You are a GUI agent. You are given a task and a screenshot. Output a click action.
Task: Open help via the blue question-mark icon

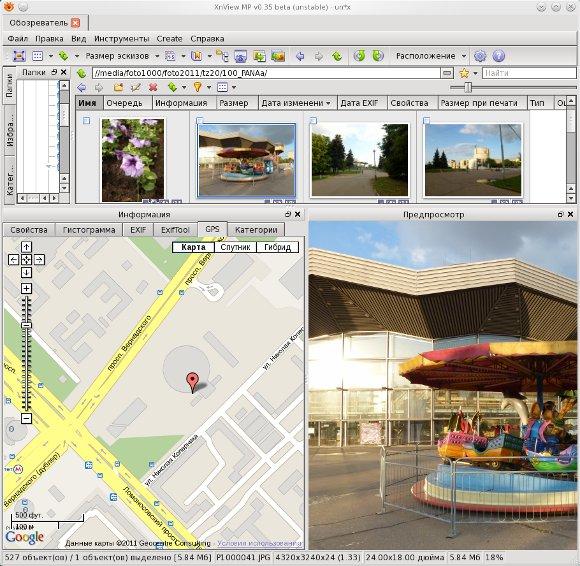click(499, 56)
